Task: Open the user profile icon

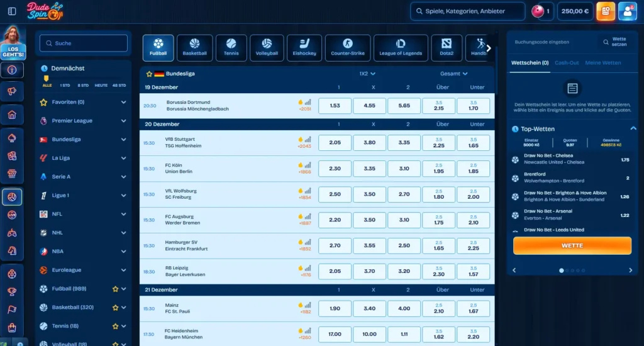Action: click(x=628, y=11)
